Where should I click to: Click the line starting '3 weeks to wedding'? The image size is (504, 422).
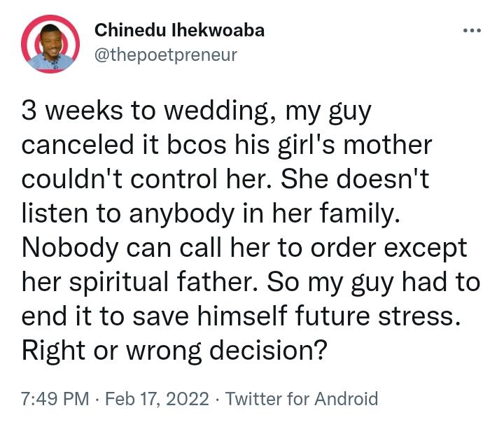tap(197, 112)
